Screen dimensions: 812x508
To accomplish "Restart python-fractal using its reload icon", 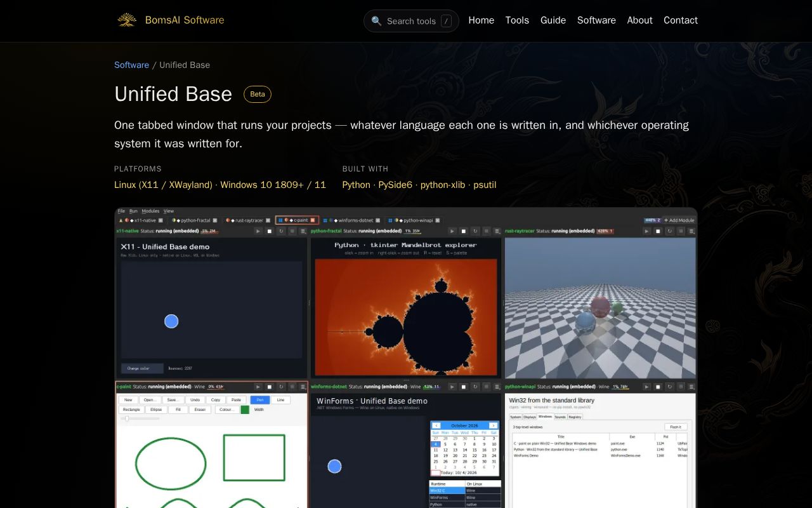I will (475, 231).
